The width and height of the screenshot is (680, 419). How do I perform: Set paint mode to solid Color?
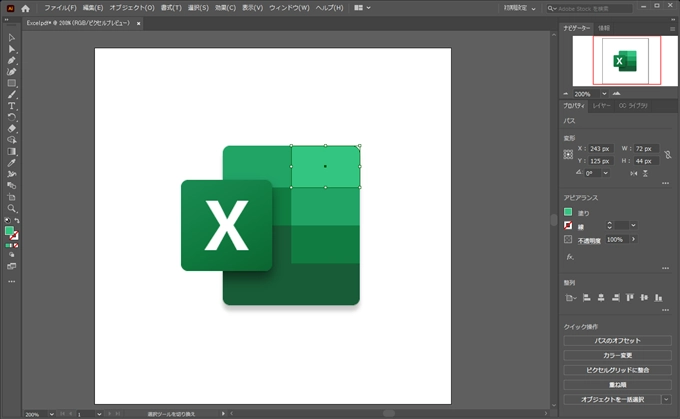tap(7, 246)
